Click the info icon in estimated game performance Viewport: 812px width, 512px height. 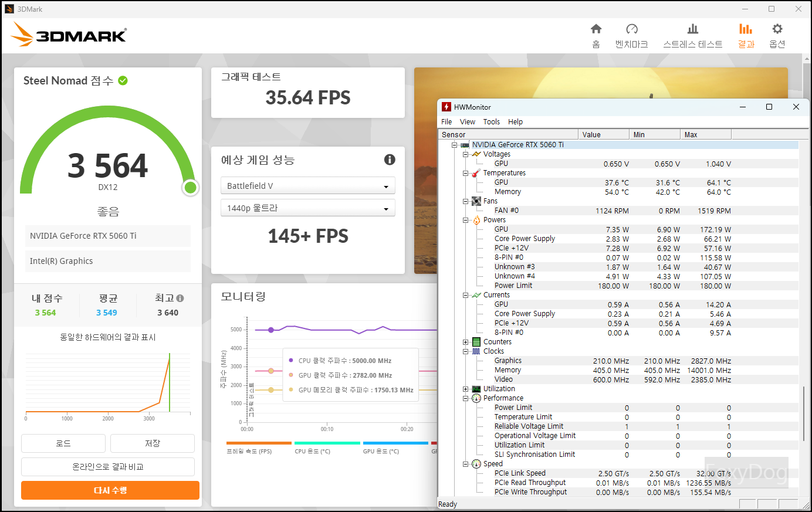tap(390, 160)
